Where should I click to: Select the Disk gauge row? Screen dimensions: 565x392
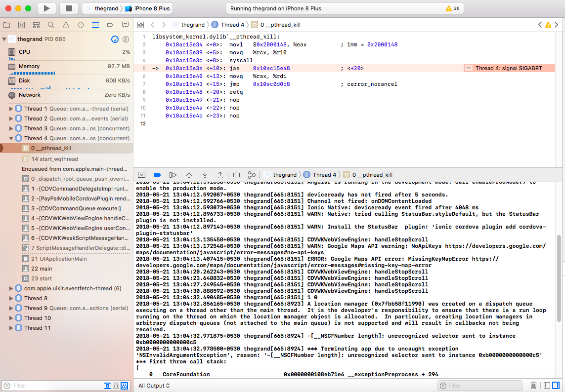[66, 82]
